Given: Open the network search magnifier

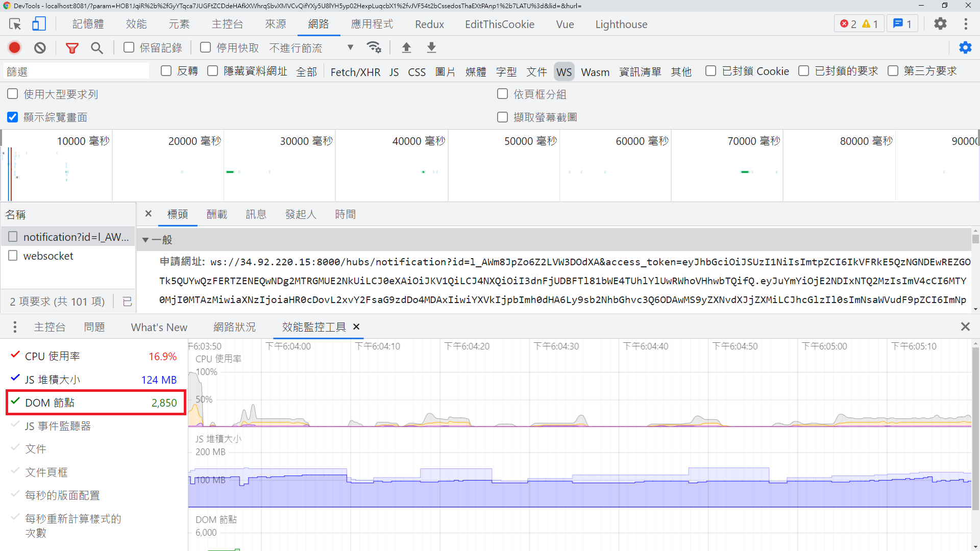Looking at the screenshot, I should [96, 47].
